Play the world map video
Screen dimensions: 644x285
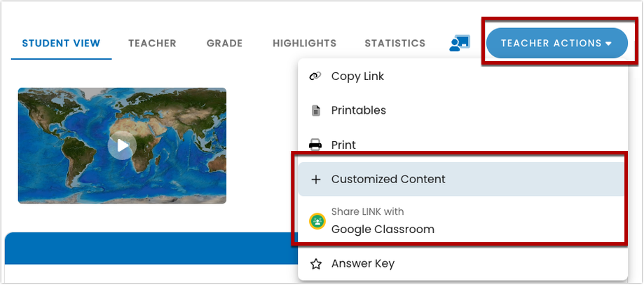[x=122, y=145]
